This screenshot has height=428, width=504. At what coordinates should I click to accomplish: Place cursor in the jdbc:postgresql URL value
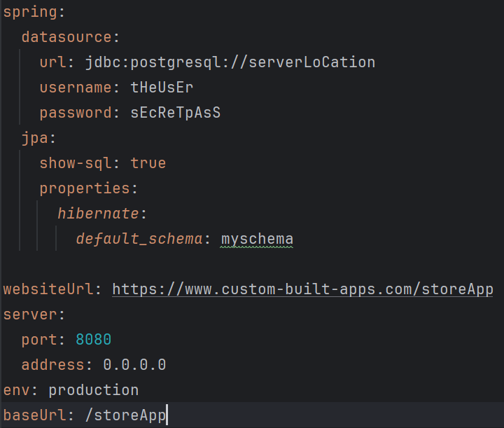(230, 62)
